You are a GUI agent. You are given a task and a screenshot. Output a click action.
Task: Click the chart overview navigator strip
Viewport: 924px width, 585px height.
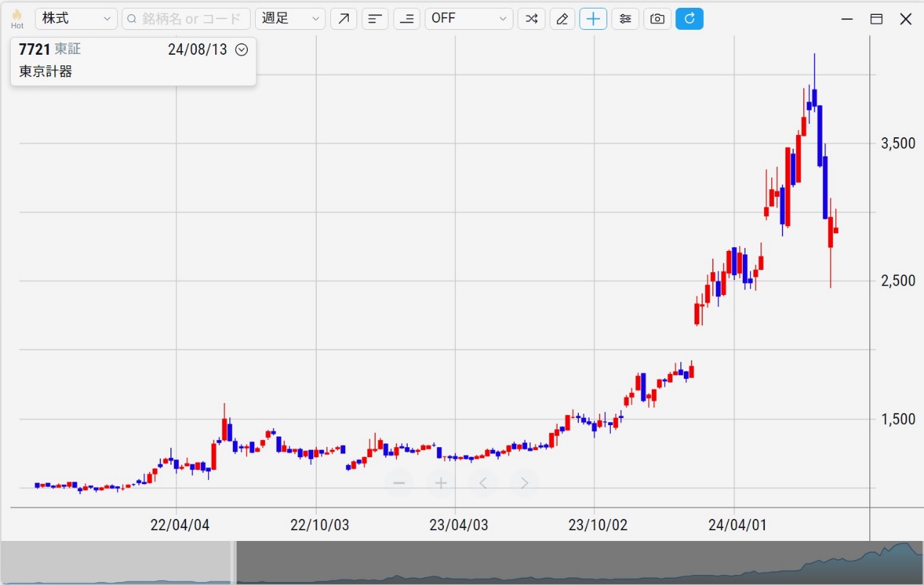point(462,563)
